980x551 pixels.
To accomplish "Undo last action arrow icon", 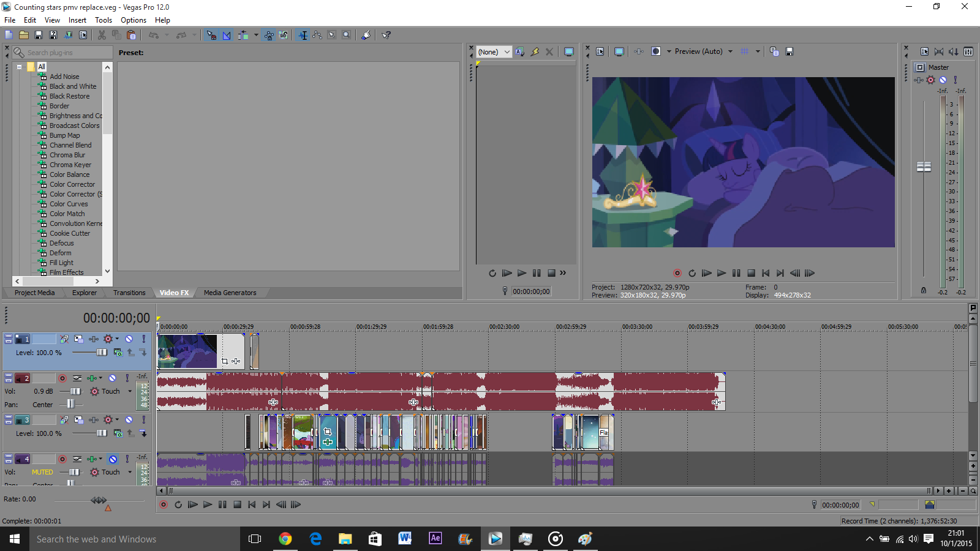I will tap(153, 35).
